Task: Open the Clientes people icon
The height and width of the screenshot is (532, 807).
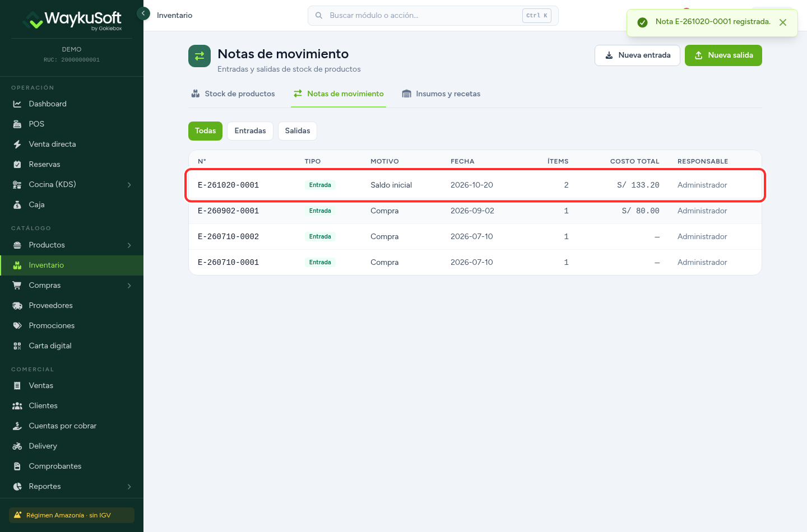Action: click(17, 406)
